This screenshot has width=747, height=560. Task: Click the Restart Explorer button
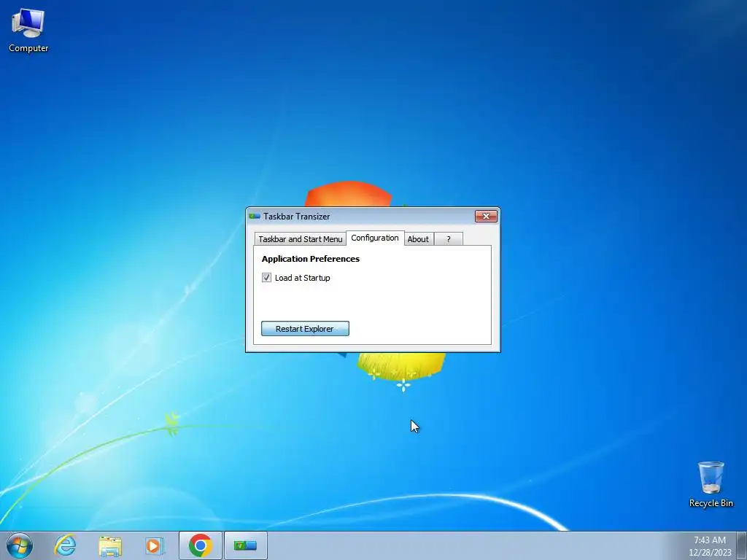pos(305,329)
